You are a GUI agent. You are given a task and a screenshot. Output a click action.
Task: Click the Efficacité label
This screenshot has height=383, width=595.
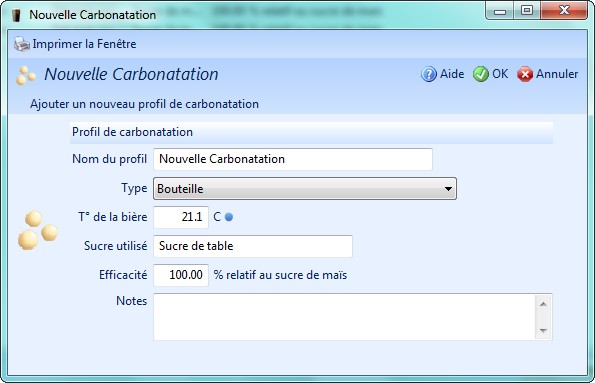[123, 274]
